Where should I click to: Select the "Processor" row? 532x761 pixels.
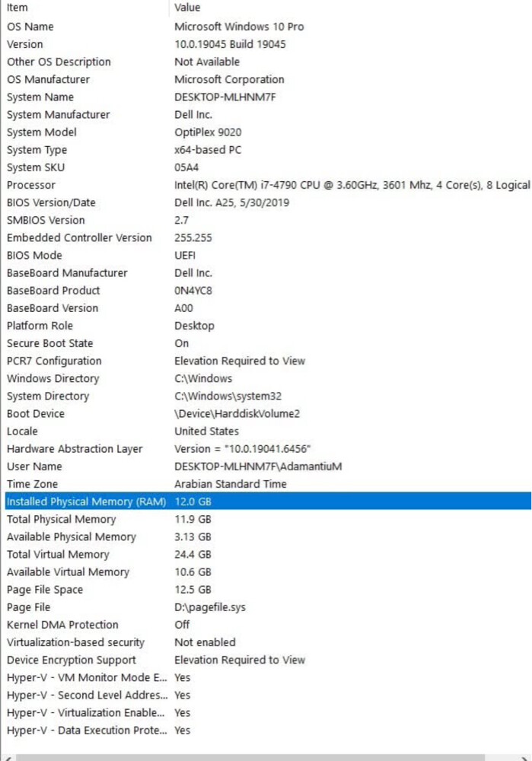point(268,185)
